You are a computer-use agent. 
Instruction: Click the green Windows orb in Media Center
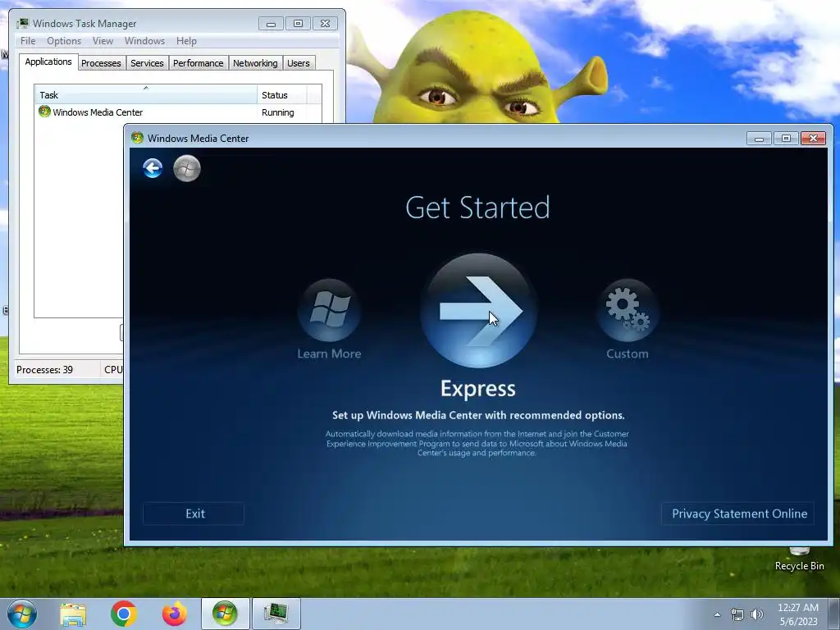[x=187, y=168]
